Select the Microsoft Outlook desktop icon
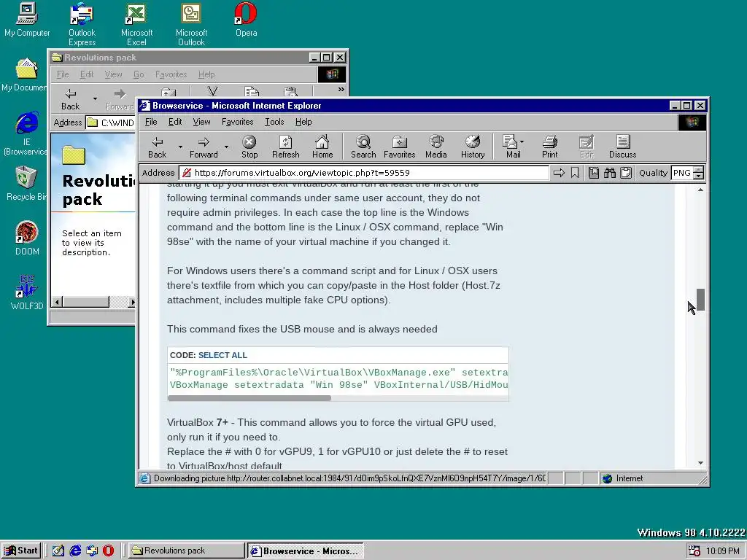 click(192, 24)
